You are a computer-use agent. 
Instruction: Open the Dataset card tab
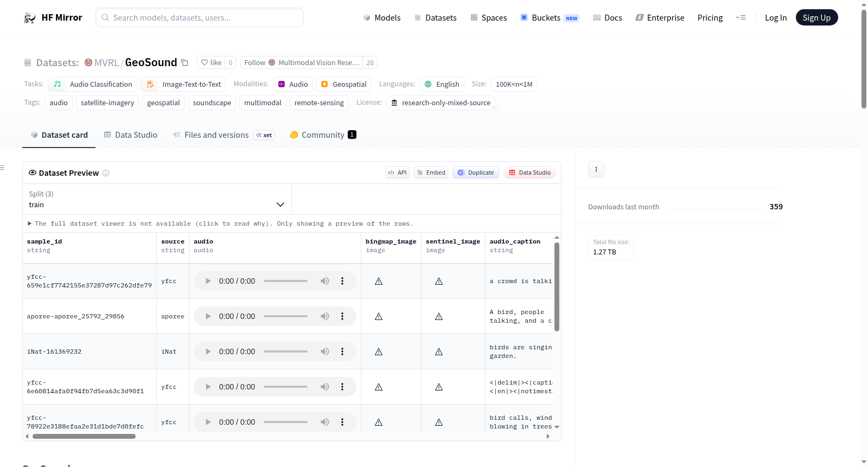click(59, 135)
